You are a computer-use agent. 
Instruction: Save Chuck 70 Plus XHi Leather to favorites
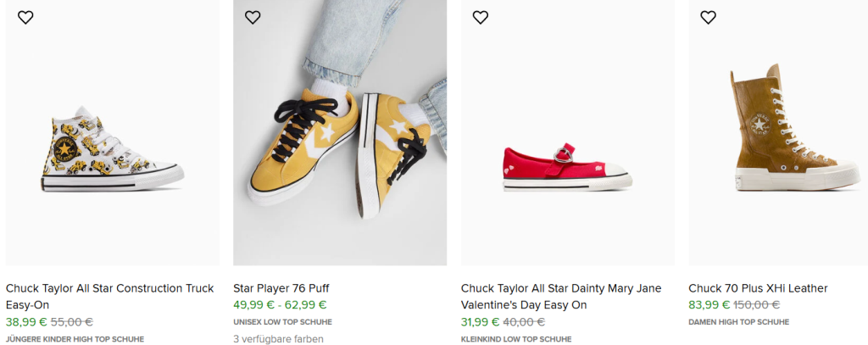click(709, 18)
